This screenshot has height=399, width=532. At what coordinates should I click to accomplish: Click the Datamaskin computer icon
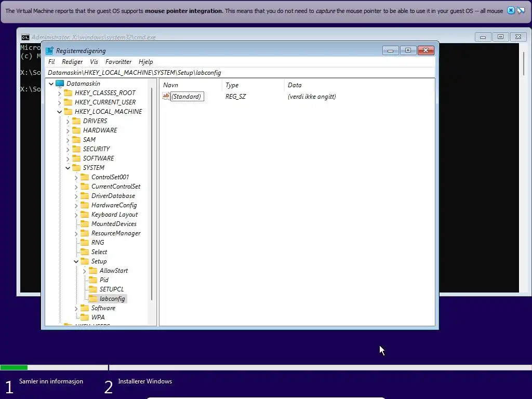click(60, 84)
